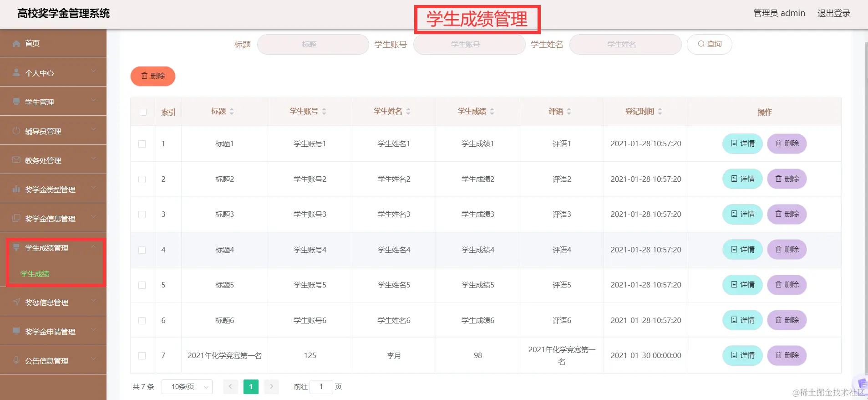Click the 学生姓名 search input field
The height and width of the screenshot is (400, 868).
tap(625, 44)
